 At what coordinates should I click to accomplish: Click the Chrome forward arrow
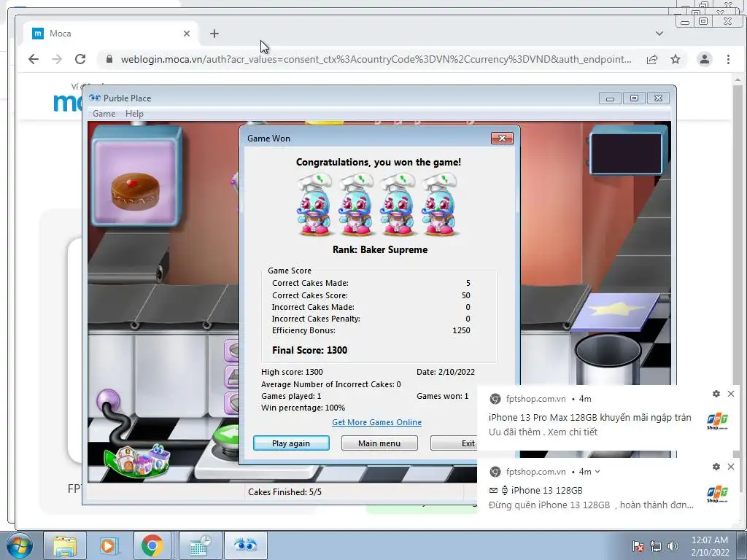[x=57, y=59]
